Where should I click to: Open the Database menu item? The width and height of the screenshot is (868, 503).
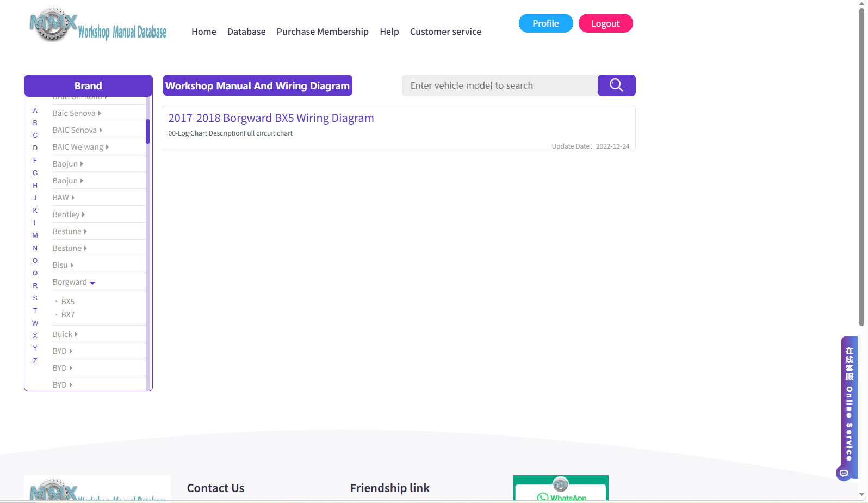pos(246,32)
